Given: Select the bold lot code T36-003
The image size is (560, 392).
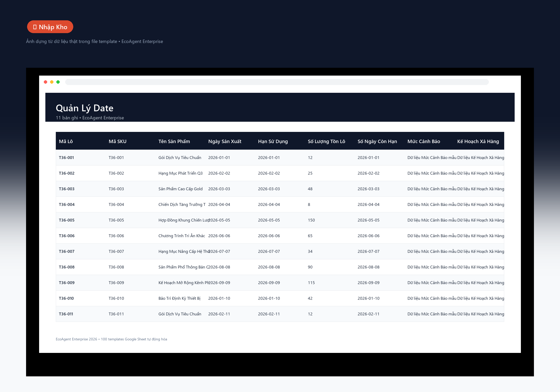Looking at the screenshot, I should coord(67,189).
